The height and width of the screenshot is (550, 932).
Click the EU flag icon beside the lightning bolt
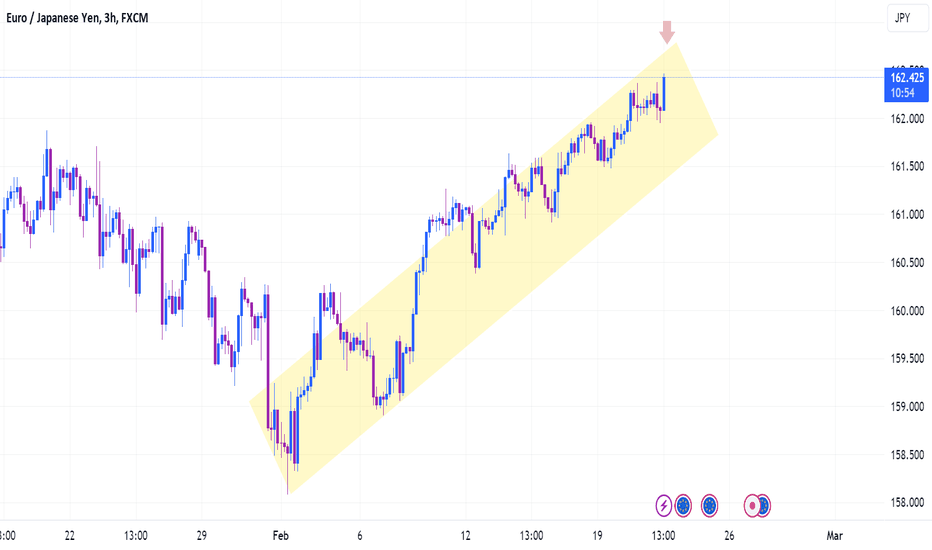coord(683,505)
